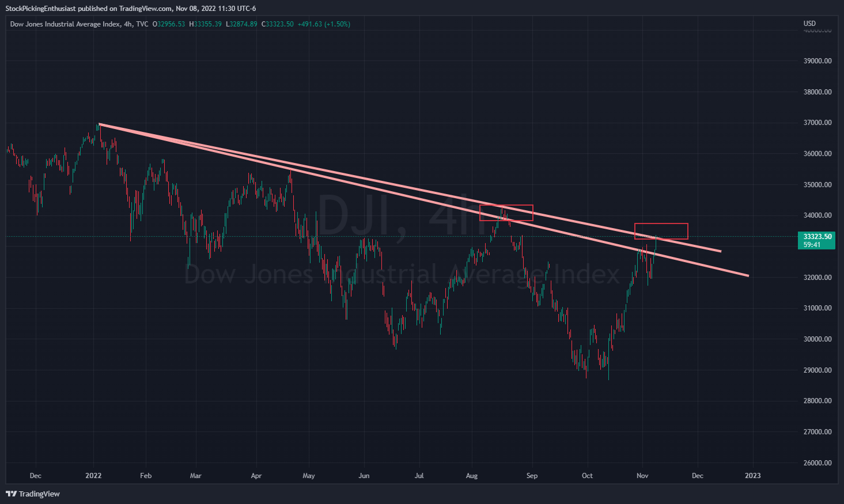Click the USD currency label

(809, 24)
